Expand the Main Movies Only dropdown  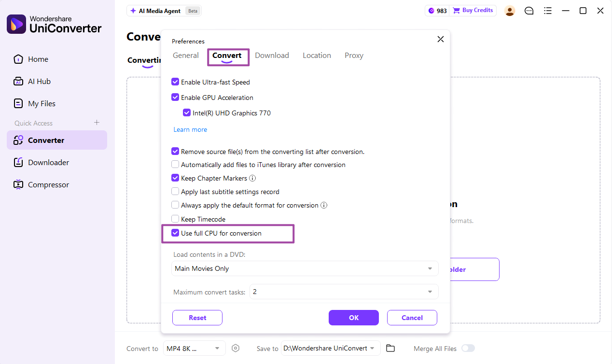pos(305,268)
